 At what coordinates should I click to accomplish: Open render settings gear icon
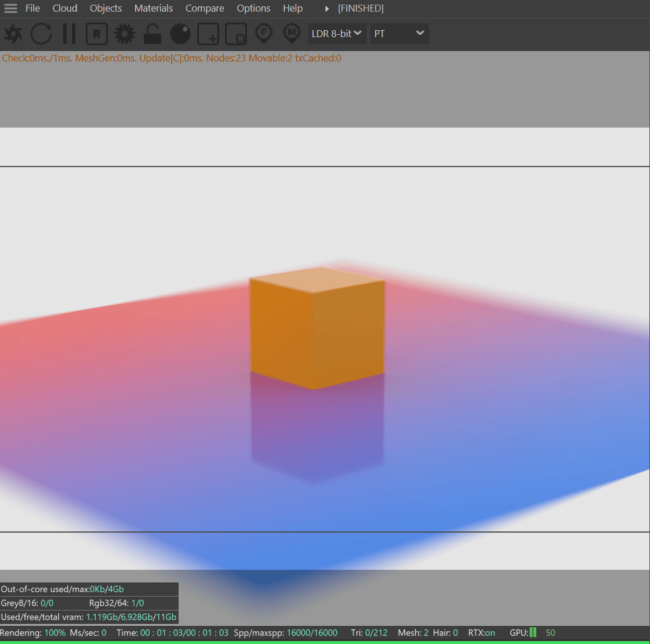tap(124, 34)
